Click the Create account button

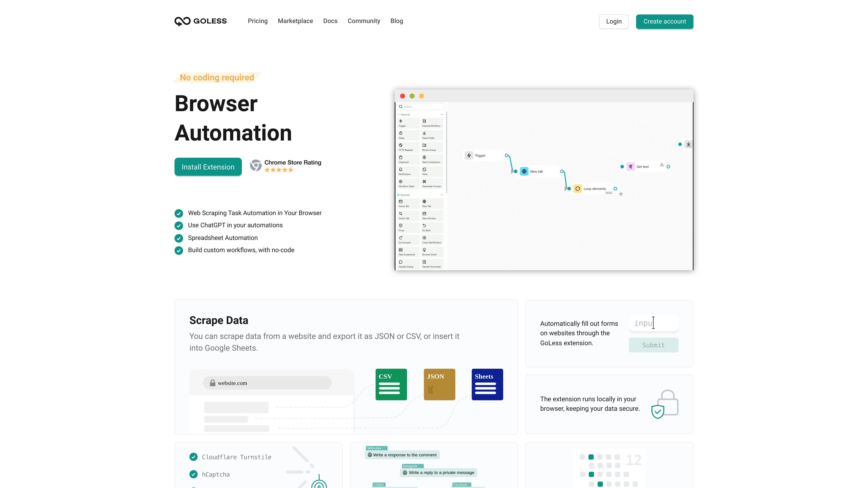click(x=665, y=21)
